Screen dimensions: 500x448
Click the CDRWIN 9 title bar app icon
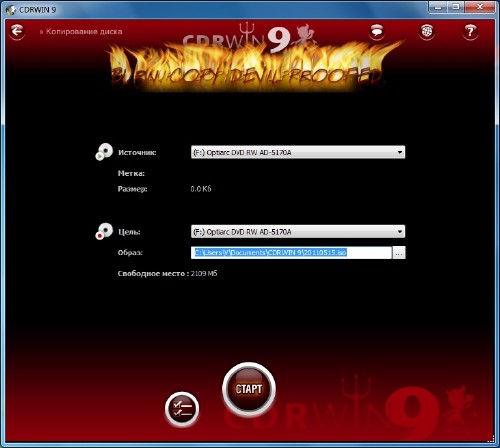(11, 10)
